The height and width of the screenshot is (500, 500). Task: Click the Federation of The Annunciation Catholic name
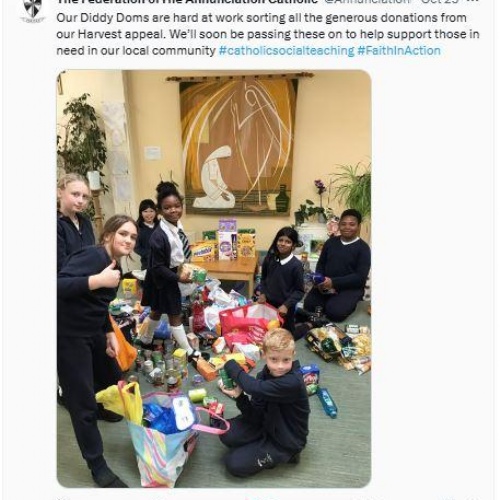187,2
